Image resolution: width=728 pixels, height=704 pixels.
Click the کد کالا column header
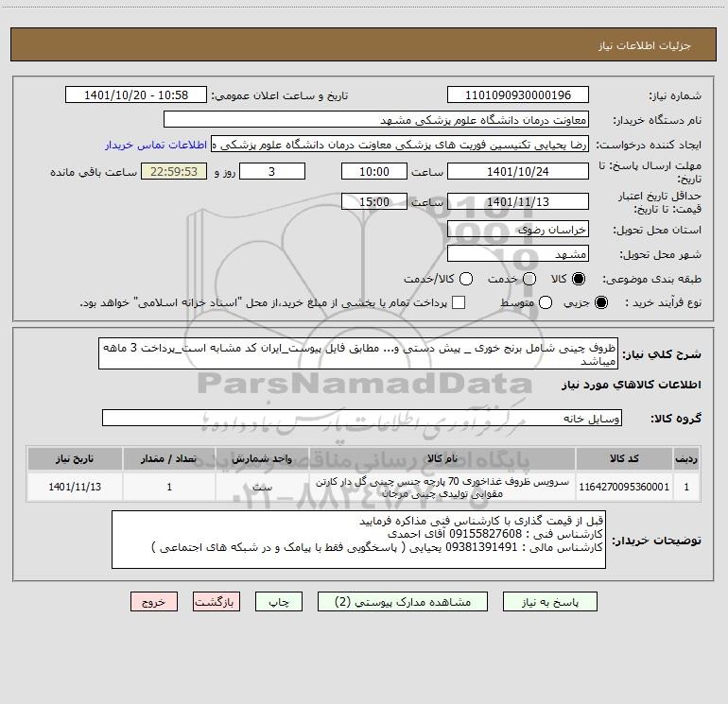click(x=624, y=458)
